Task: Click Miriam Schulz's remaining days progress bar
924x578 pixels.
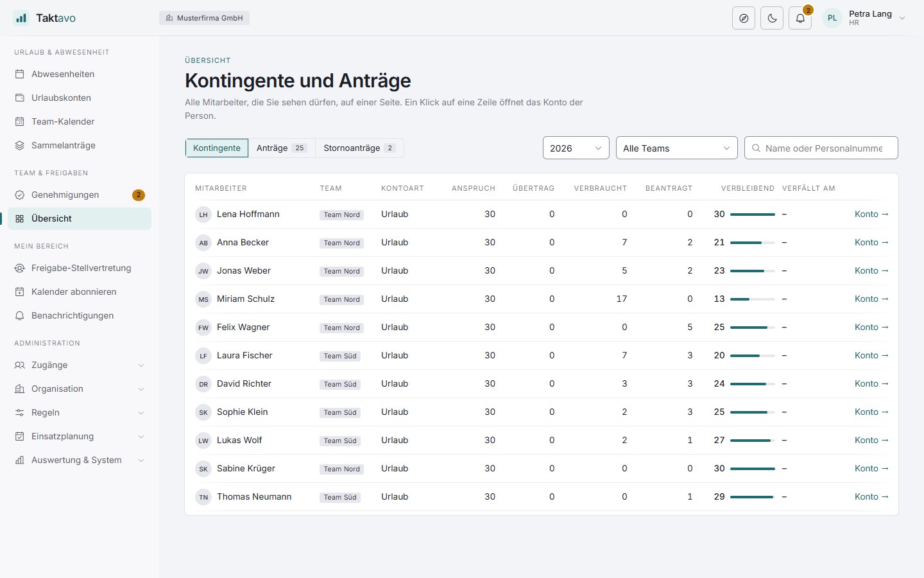Action: pyautogui.click(x=753, y=299)
